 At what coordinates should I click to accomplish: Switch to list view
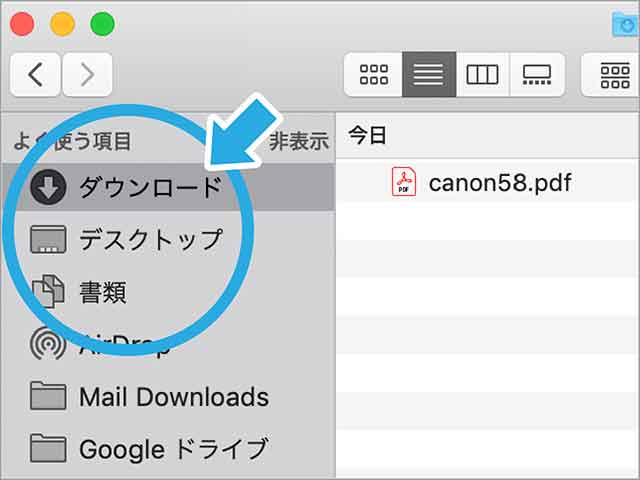pos(429,75)
